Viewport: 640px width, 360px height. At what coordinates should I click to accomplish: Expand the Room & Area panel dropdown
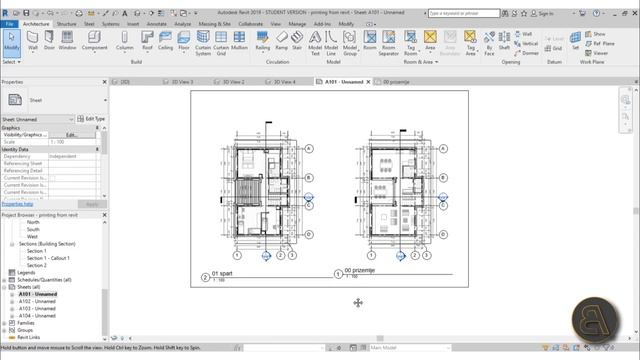coord(421,62)
